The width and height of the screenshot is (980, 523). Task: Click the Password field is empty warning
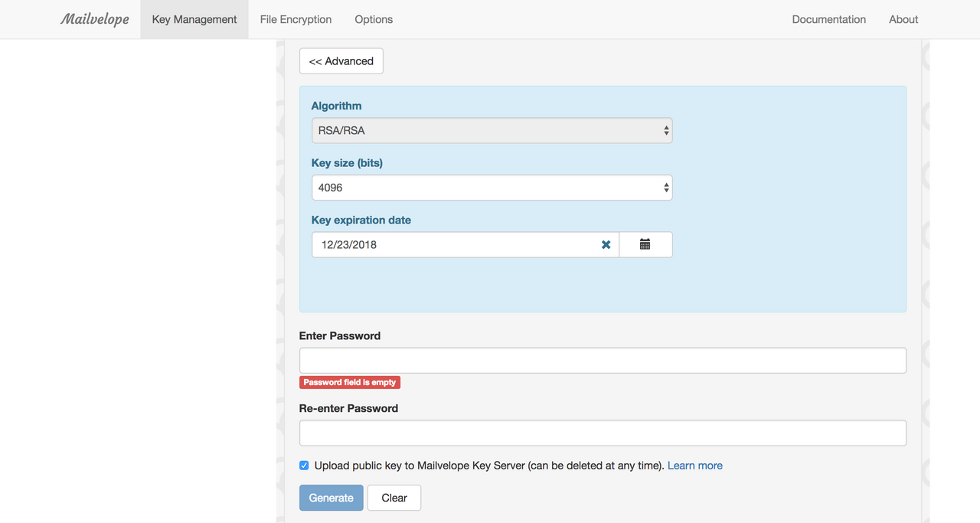click(350, 381)
